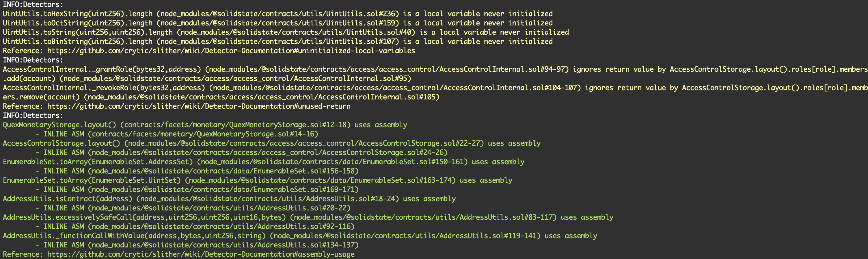This screenshot has width=868, height=259.
Task: Click the UintUtils.toBinString warning line
Action: tap(278, 42)
